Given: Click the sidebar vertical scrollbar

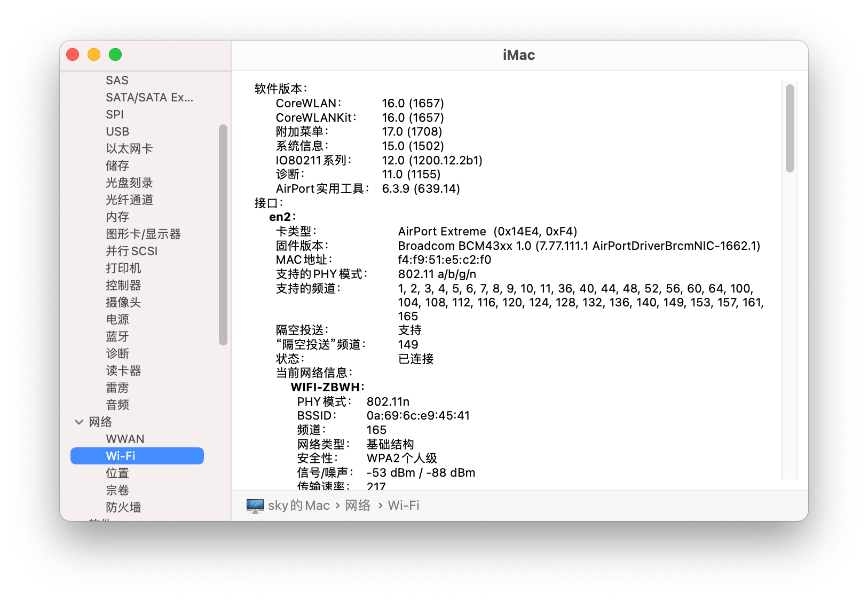Looking at the screenshot, I should point(223,235).
